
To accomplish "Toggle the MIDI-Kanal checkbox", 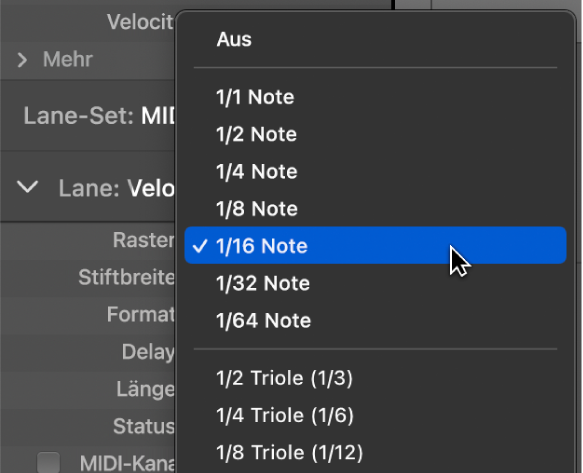I will click(48, 463).
